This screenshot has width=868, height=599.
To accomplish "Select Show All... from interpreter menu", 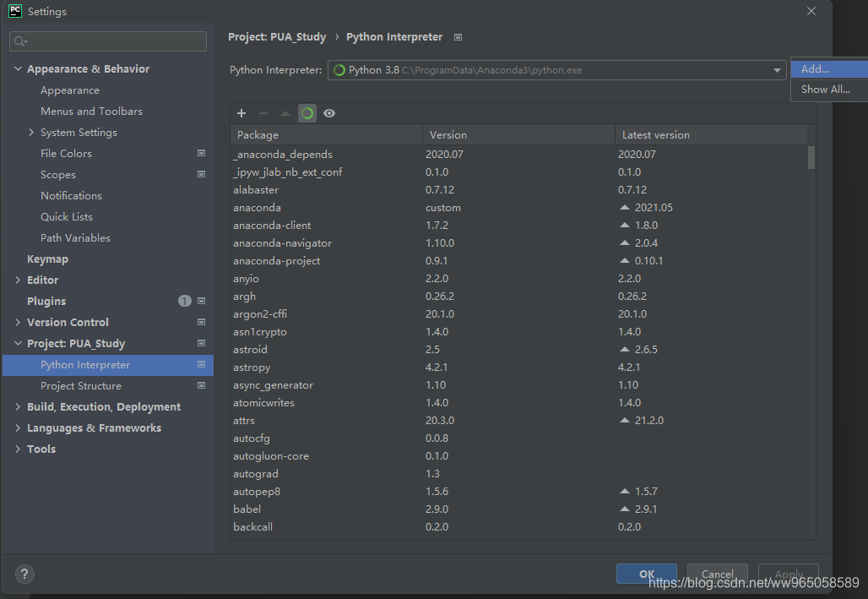I will 829,90.
